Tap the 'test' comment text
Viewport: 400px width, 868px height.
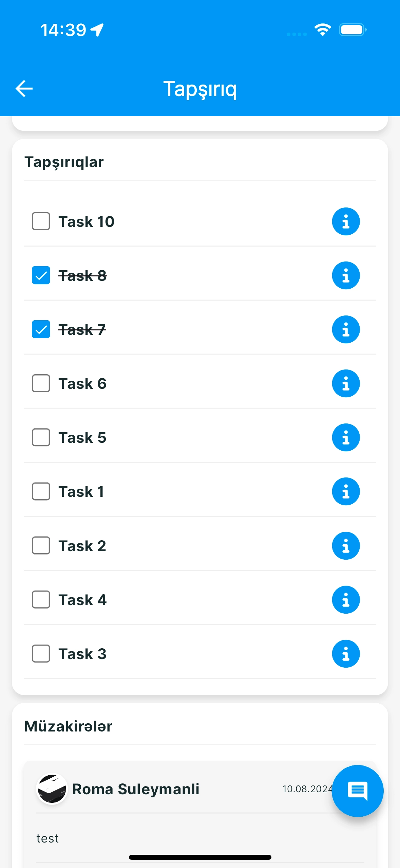[x=47, y=838]
